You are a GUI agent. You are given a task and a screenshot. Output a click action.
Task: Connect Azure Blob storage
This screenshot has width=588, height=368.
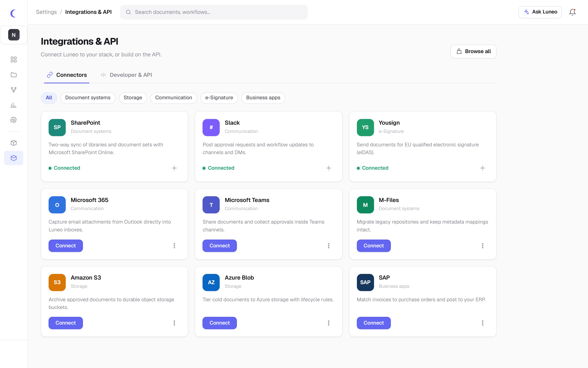tap(220, 323)
